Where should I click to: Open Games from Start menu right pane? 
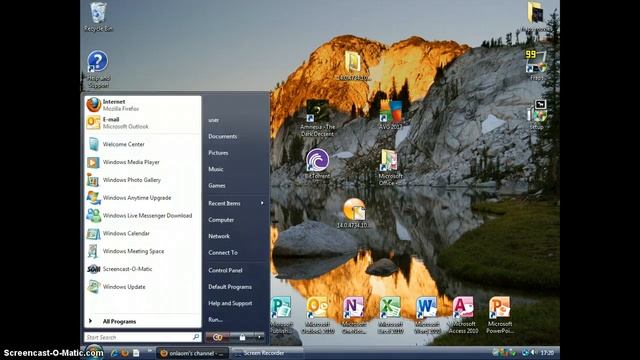[216, 185]
